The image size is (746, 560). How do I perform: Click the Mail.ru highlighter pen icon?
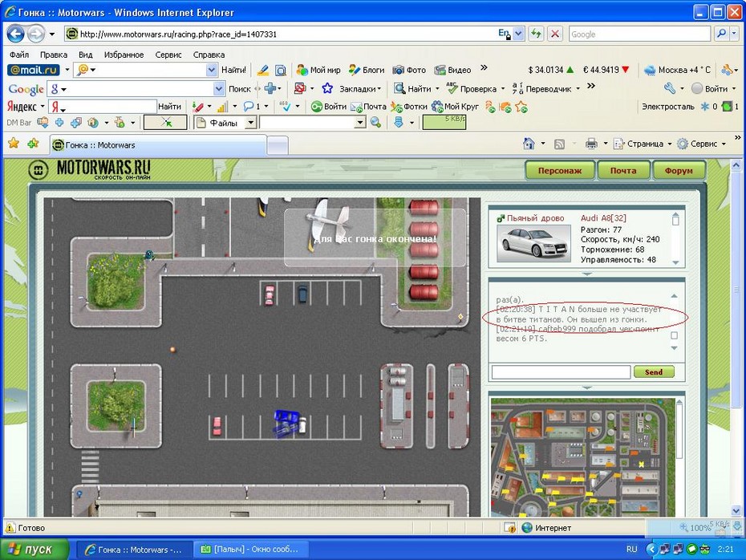click(262, 70)
